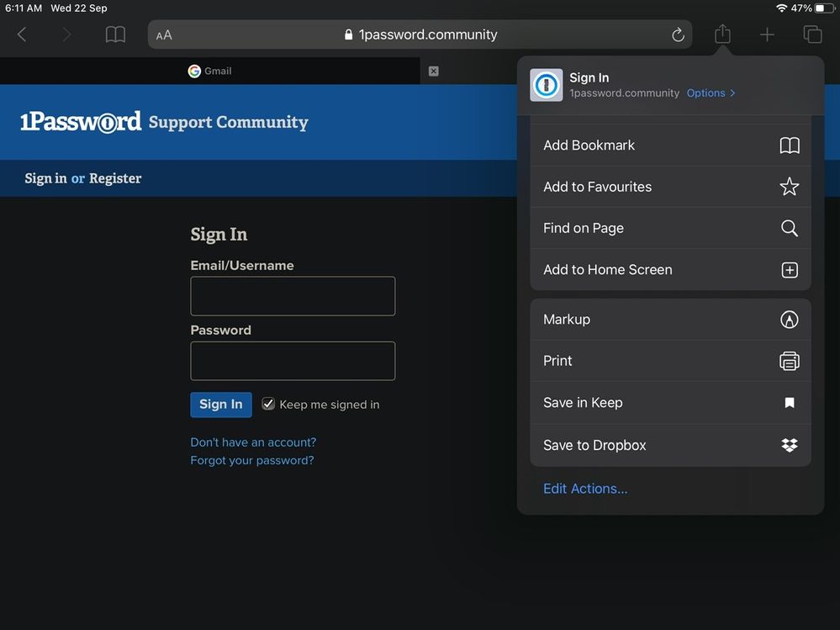This screenshot has height=630, width=840.
Task: Open a new tab with plus icon
Action: [767, 34]
